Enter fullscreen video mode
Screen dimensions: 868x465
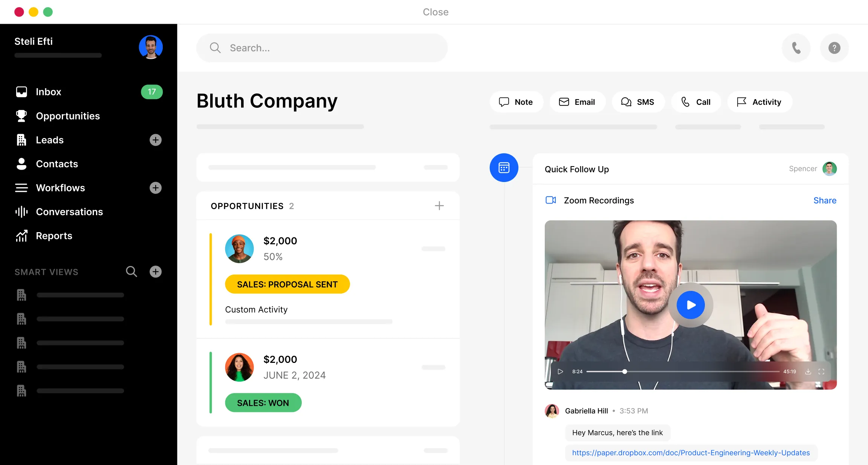click(x=822, y=372)
